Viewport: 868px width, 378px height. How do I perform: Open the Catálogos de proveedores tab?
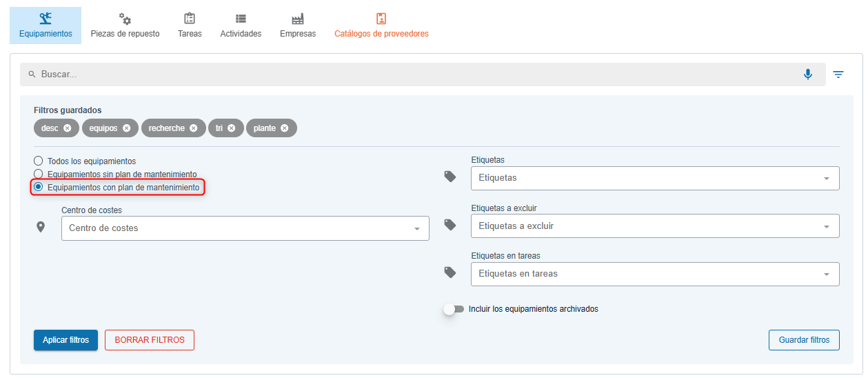pyautogui.click(x=381, y=26)
